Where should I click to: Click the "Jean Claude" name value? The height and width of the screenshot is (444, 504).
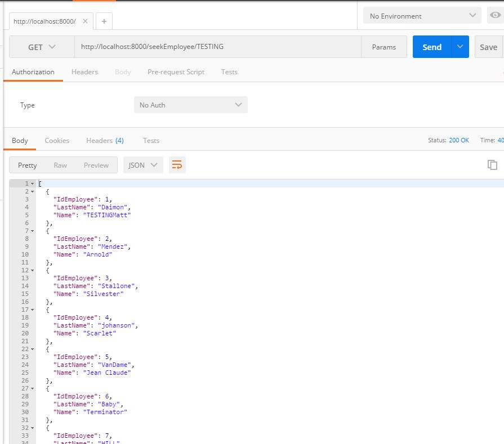tap(107, 373)
